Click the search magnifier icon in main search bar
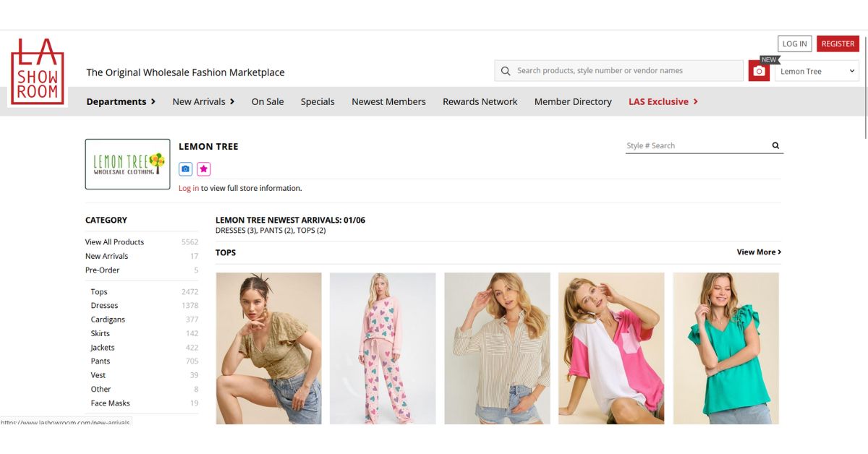 click(506, 71)
